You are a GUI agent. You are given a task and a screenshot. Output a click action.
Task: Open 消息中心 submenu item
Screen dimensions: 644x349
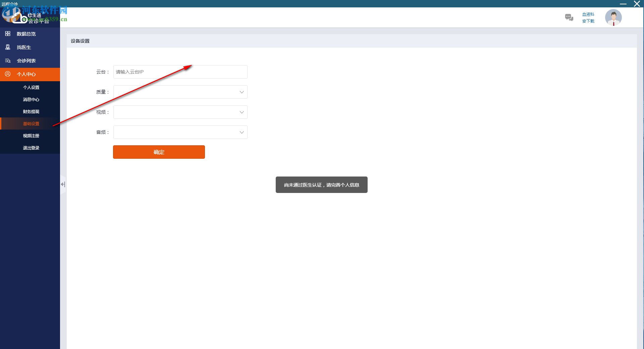coord(30,99)
